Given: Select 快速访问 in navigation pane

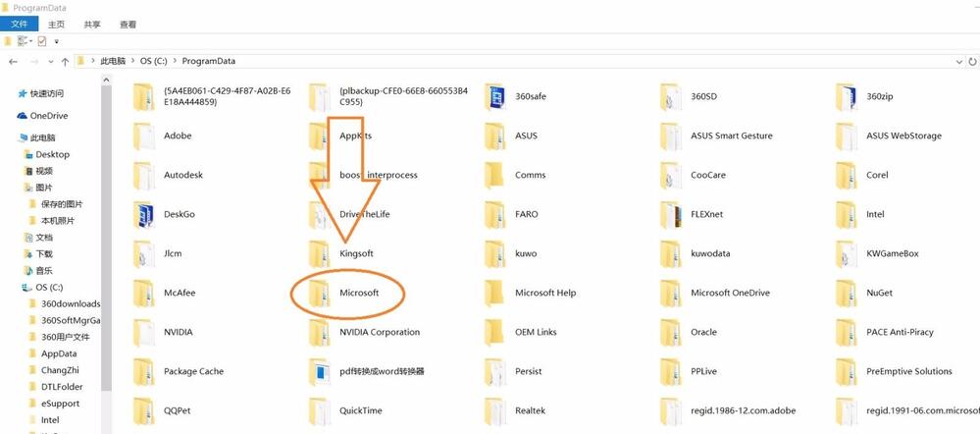Looking at the screenshot, I should click(x=40, y=94).
